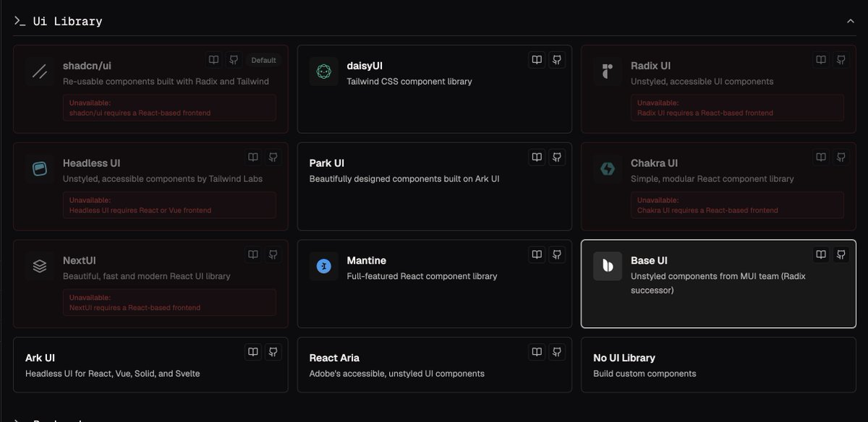
Task: Click the NextUI layers logo icon
Action: (39, 266)
